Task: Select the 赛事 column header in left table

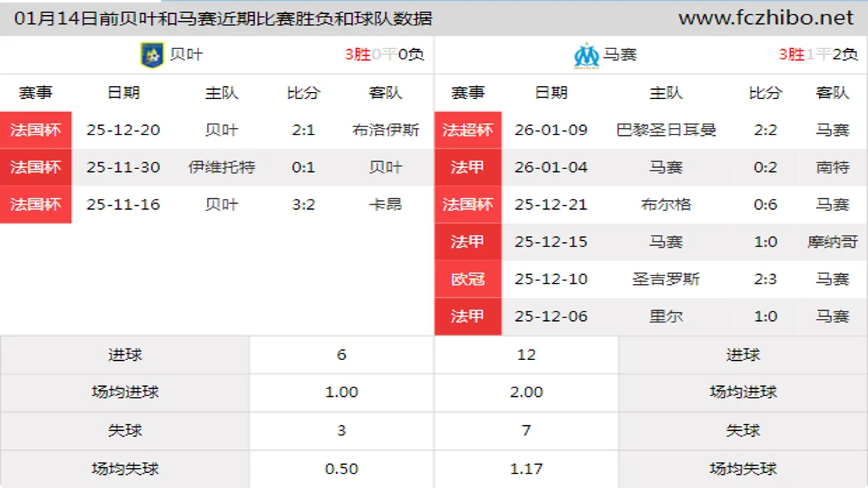Action: (x=35, y=93)
